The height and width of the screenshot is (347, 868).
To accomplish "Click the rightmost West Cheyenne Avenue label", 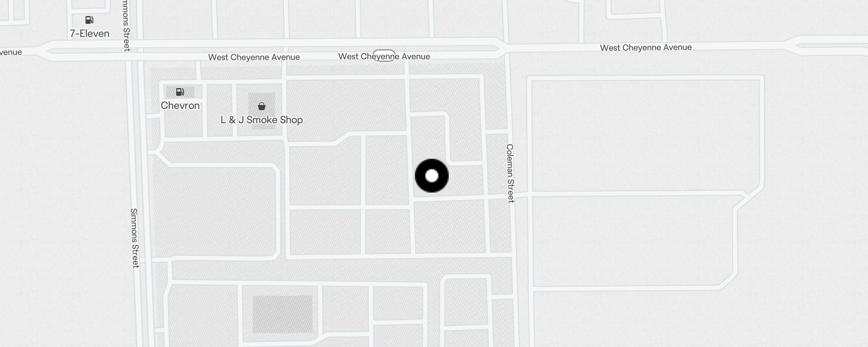I will point(646,48).
